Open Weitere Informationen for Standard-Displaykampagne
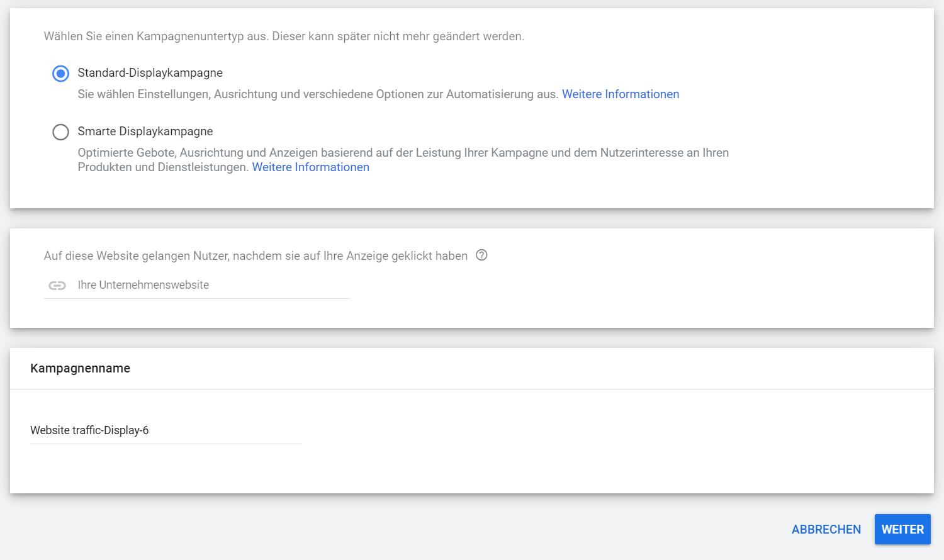 [620, 94]
